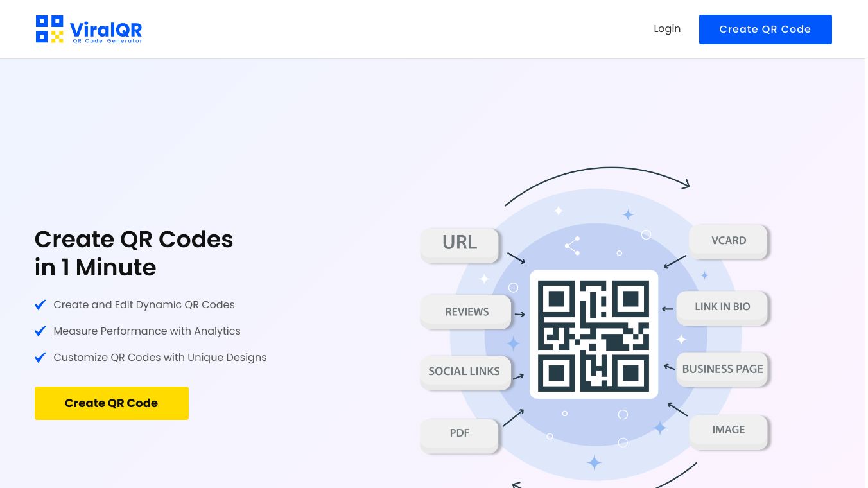Click the QR code image in the illustration
Image resolution: width=868 pixels, height=488 pixels.
[594, 335]
